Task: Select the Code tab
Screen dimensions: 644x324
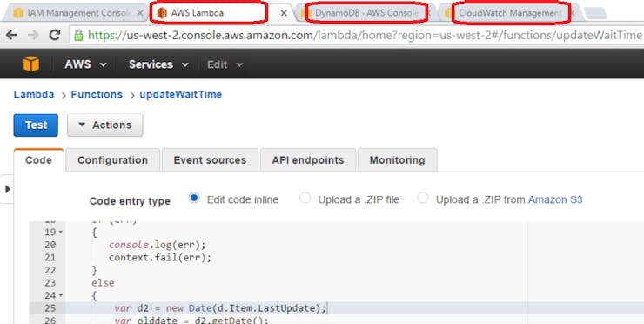Action: tap(38, 160)
